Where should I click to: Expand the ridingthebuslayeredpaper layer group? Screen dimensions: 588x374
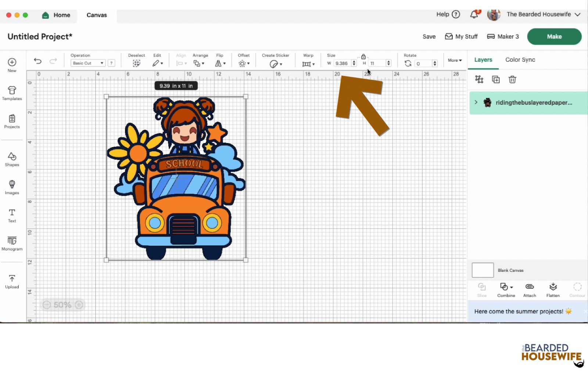pyautogui.click(x=476, y=103)
